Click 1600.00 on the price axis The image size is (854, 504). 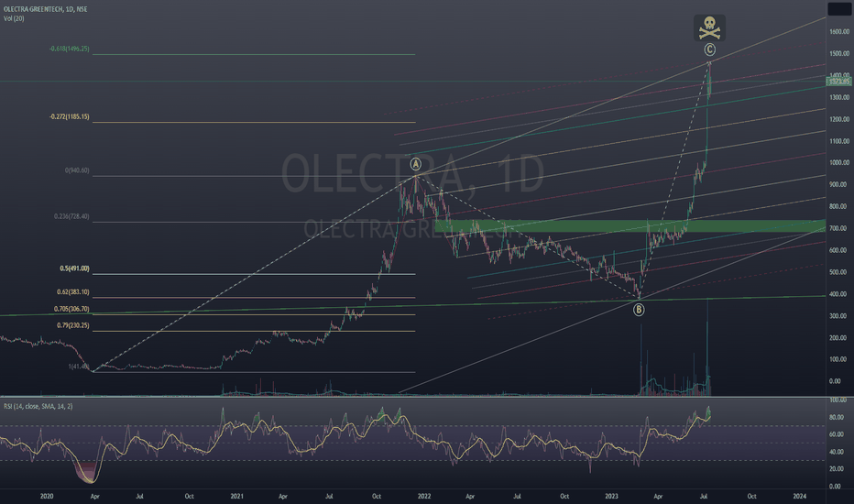click(839, 31)
